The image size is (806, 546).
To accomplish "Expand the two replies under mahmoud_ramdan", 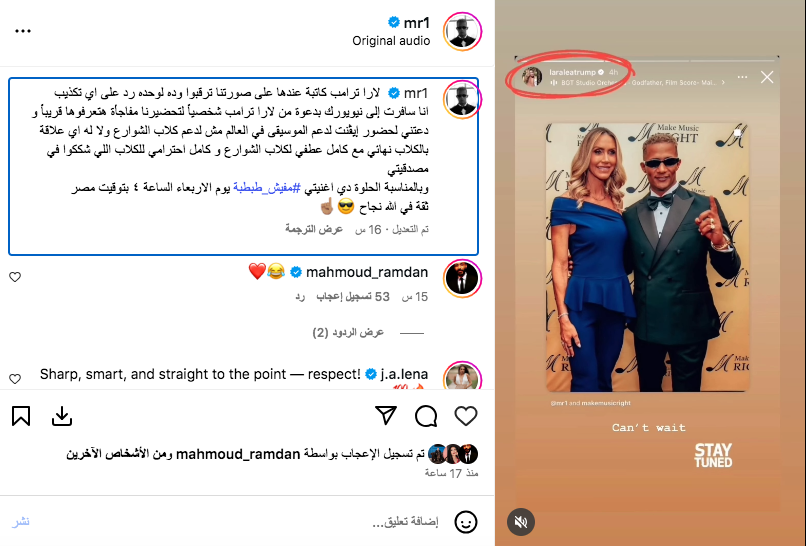I will [x=348, y=333].
